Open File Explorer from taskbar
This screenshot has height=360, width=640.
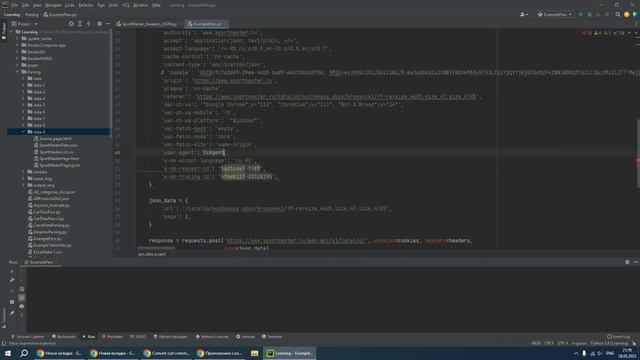(254, 353)
